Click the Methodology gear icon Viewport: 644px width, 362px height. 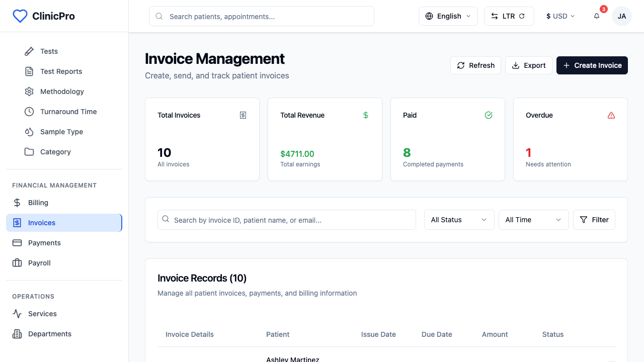[29, 92]
